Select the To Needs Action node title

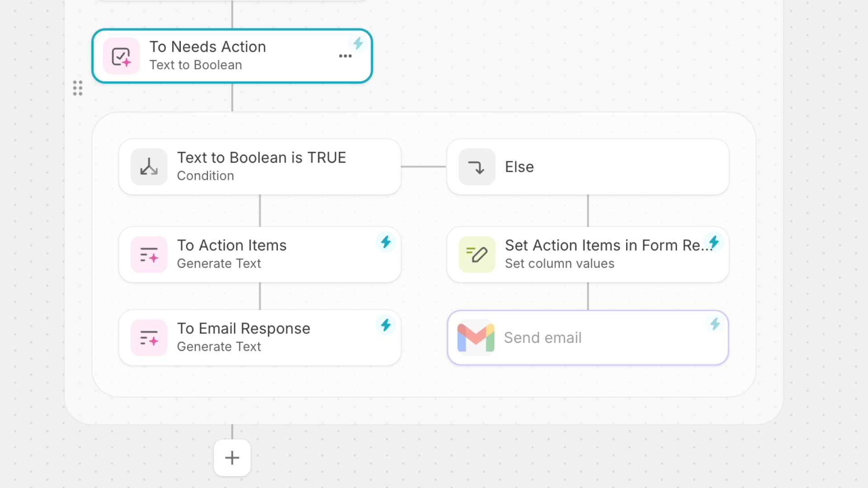pos(208,47)
